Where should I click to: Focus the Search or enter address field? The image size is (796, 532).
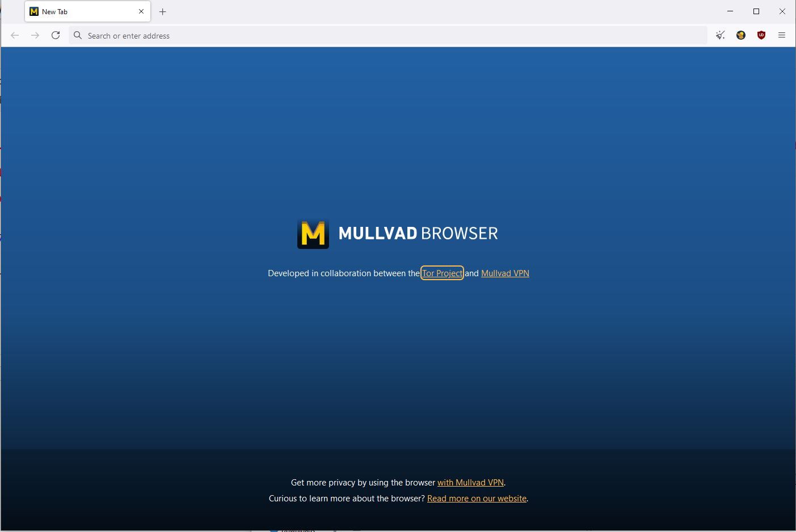pyautogui.click(x=388, y=35)
